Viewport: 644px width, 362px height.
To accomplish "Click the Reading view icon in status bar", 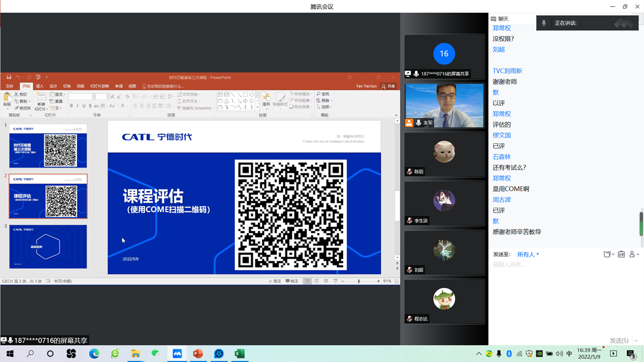I will [326, 281].
